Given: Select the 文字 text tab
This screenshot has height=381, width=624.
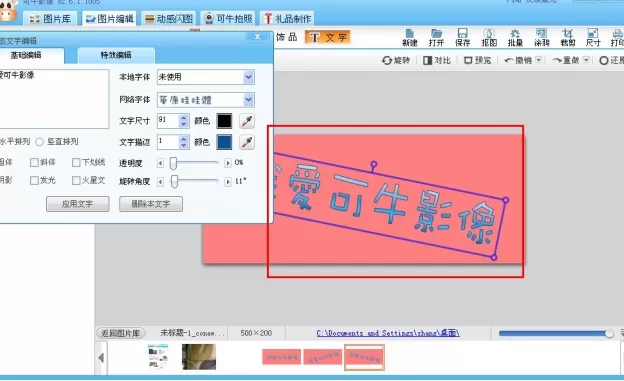Looking at the screenshot, I should 328,37.
